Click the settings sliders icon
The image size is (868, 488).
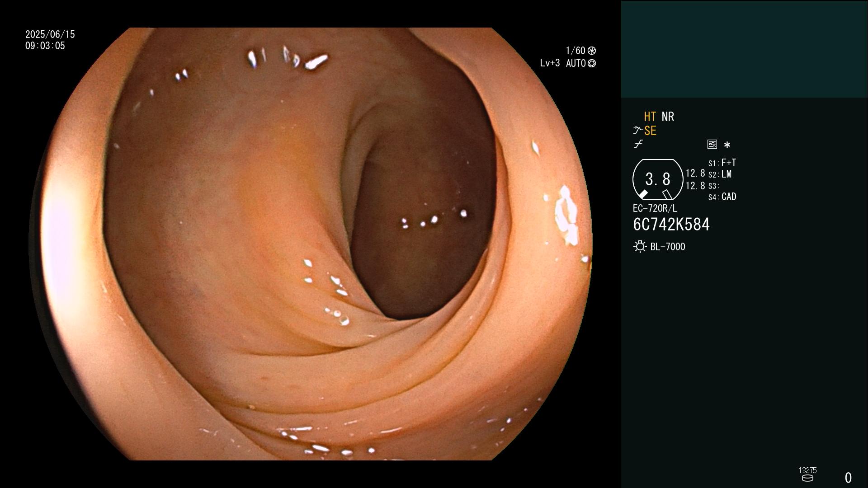(x=712, y=144)
